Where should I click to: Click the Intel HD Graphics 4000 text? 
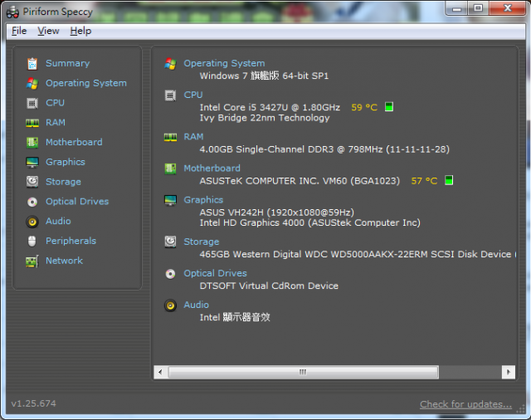click(309, 223)
